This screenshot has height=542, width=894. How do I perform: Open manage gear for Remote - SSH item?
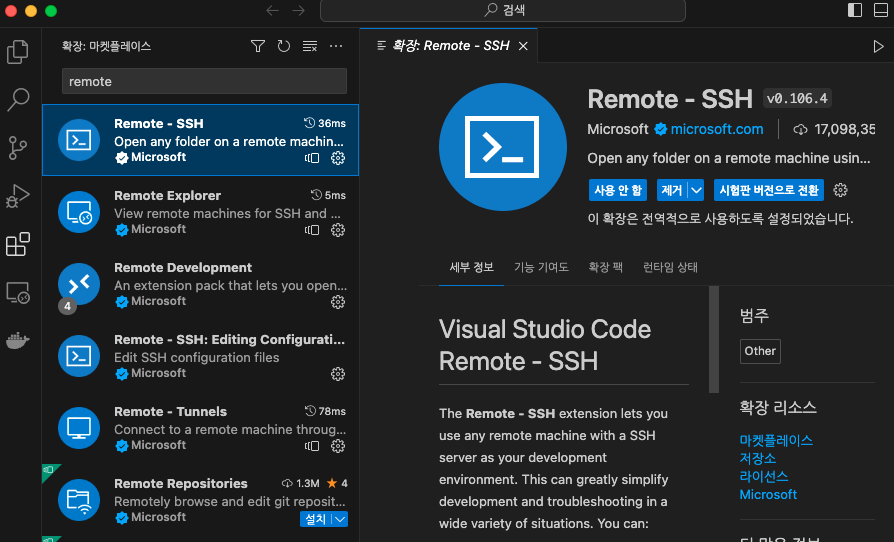point(338,158)
